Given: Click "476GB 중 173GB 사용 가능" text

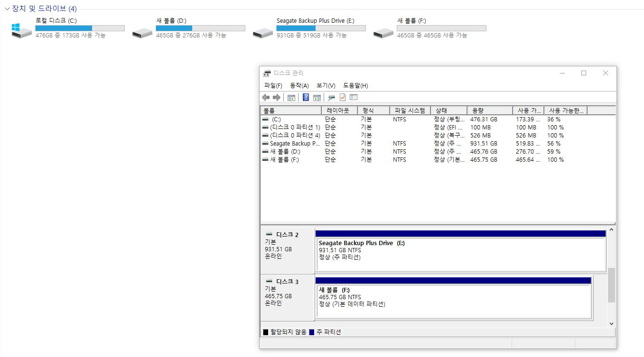Looking at the screenshot, I should 71,36.
